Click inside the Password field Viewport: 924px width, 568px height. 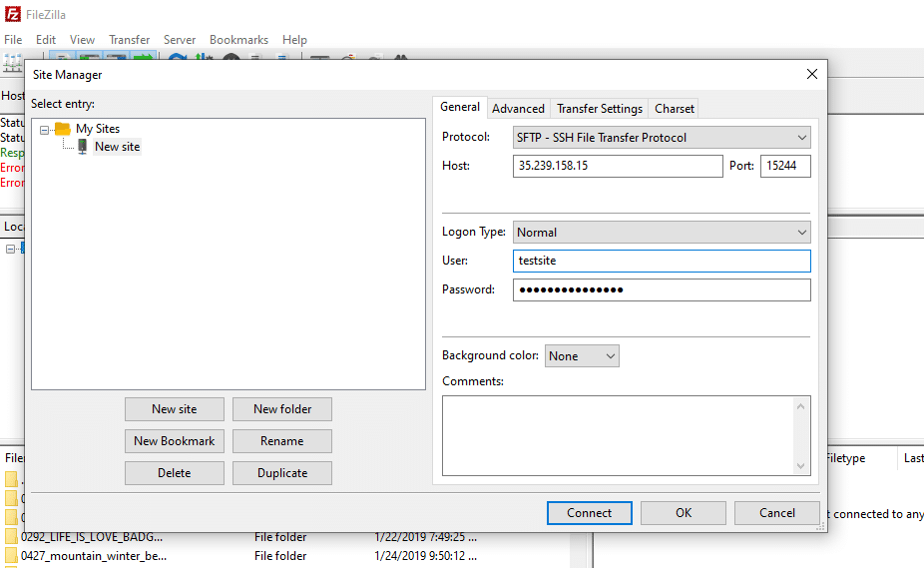coord(661,289)
